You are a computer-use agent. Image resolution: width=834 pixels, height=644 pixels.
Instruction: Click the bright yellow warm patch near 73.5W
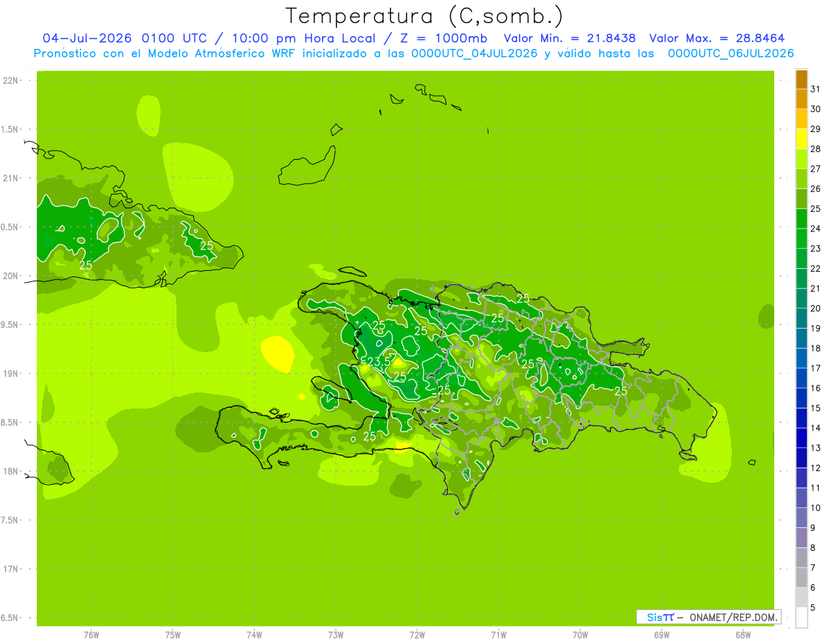278,353
